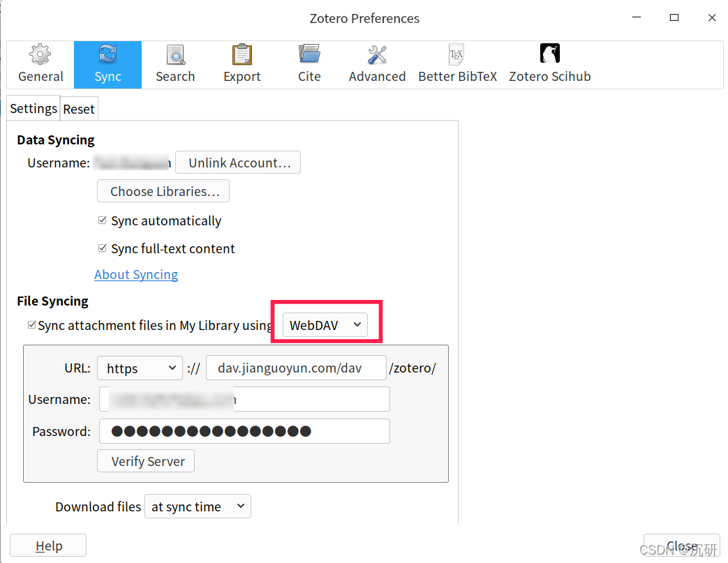Open the Choose Libraries dialog
Image resolution: width=728 pixels, height=563 pixels.
(x=163, y=191)
